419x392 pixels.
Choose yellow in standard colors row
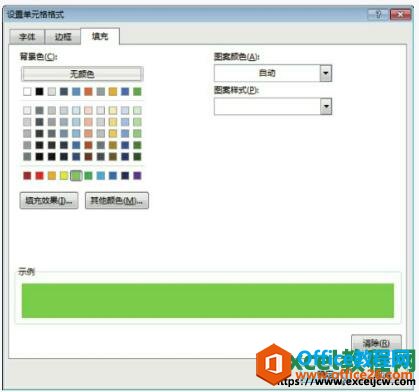[64, 175]
